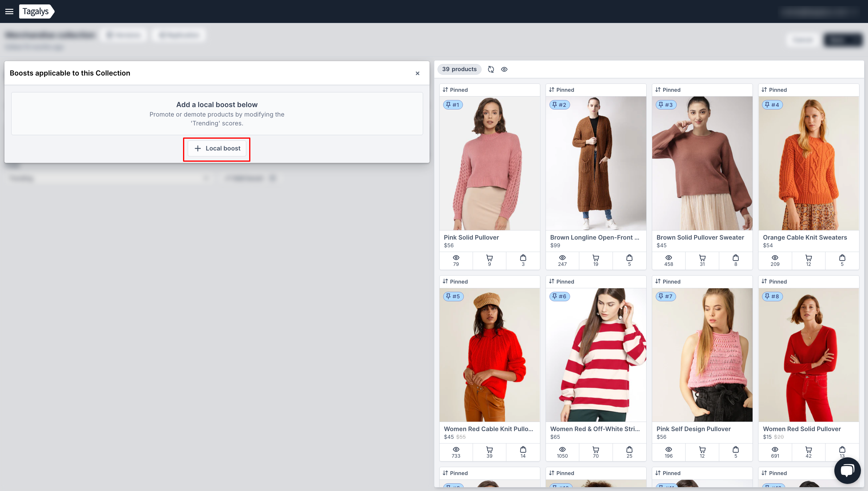This screenshot has height=491, width=868.
Task: Click Boosts applicable to this Collection heading
Action: 70,73
